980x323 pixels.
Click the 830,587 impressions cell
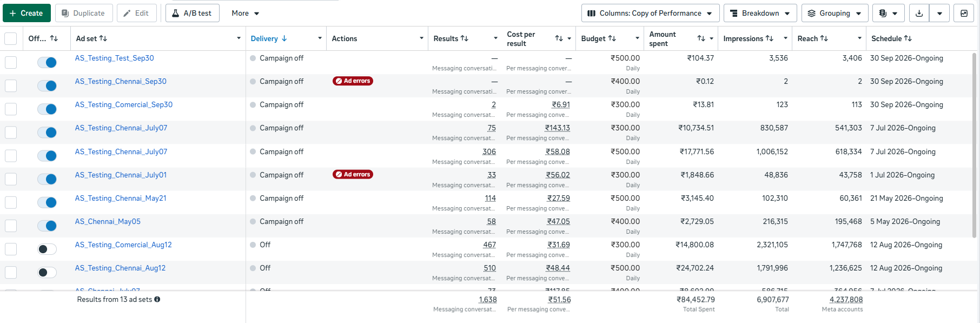pos(774,128)
